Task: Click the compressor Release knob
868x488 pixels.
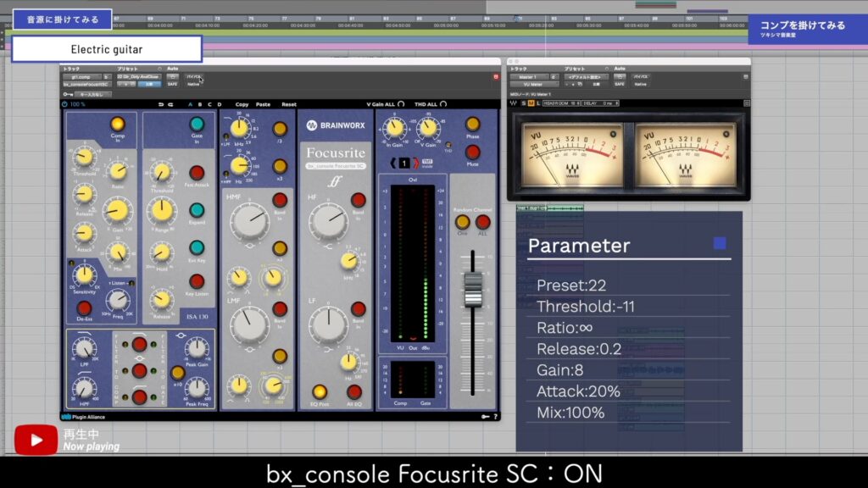Action: pos(84,194)
